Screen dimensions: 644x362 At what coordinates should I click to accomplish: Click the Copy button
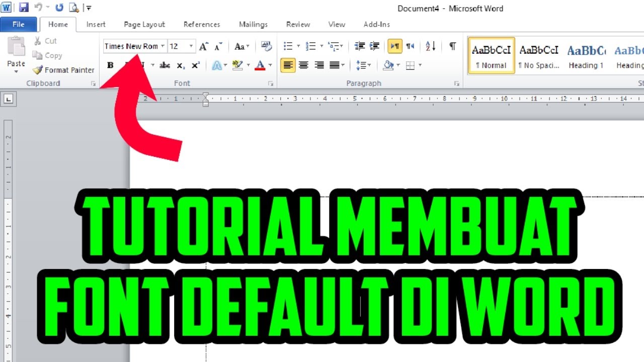point(47,55)
